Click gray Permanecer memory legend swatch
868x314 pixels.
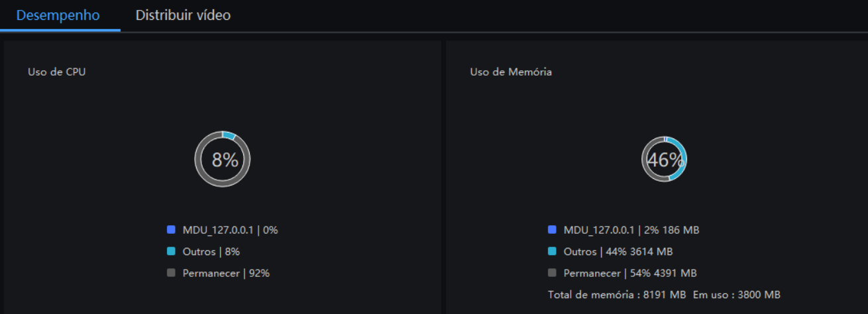click(552, 273)
